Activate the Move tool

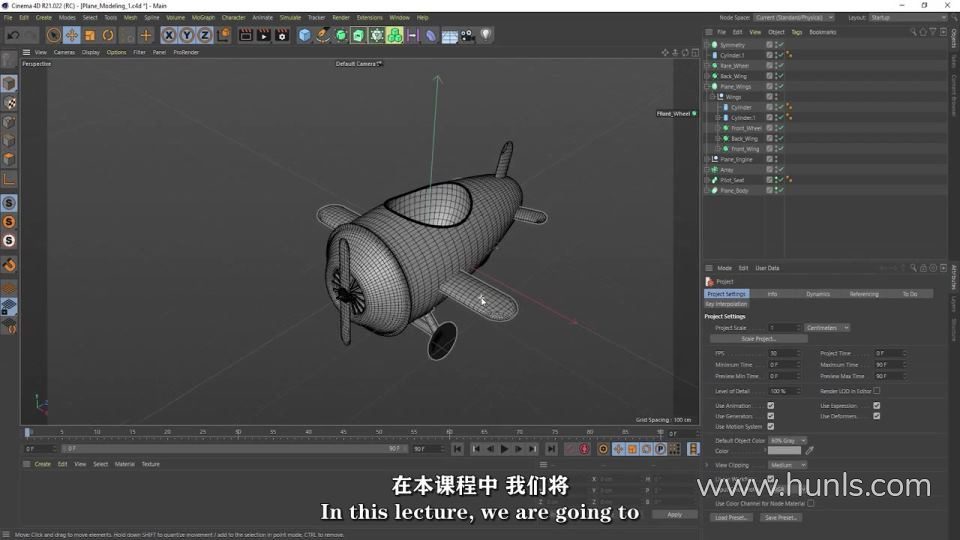click(x=72, y=36)
